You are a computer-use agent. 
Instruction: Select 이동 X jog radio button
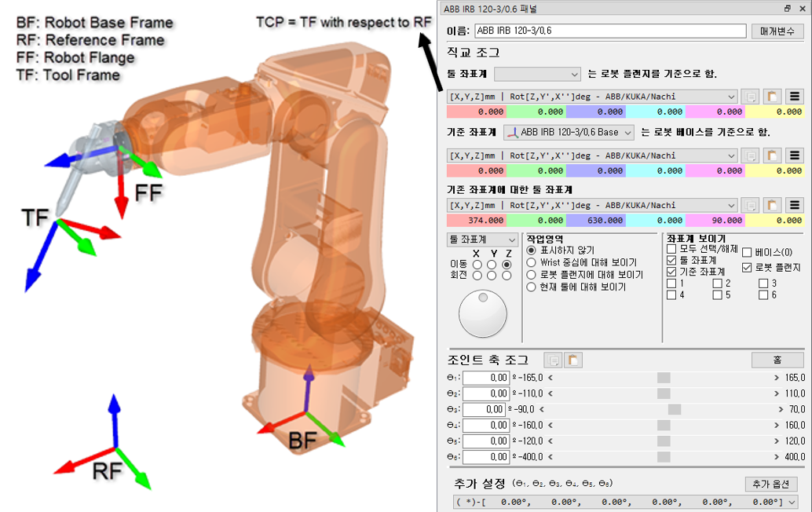point(477,265)
